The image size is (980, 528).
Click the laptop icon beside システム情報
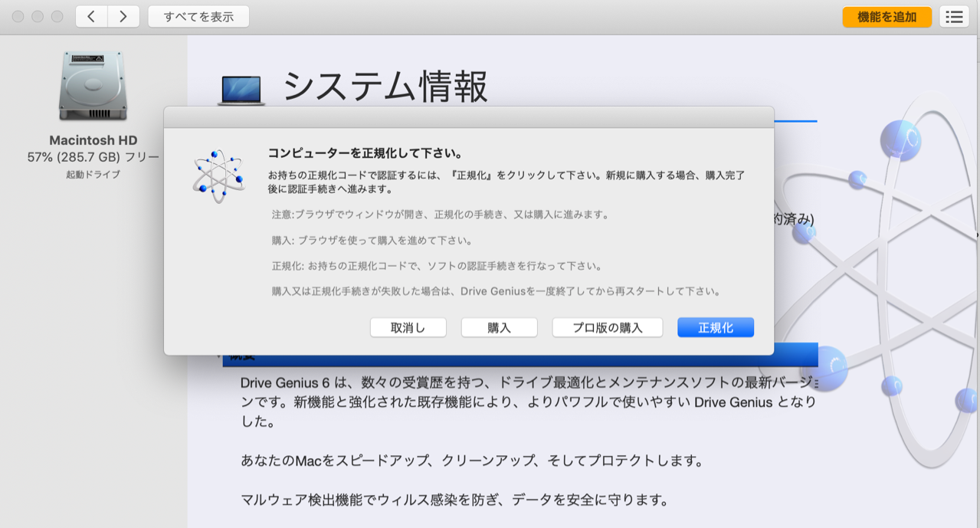pos(241,90)
